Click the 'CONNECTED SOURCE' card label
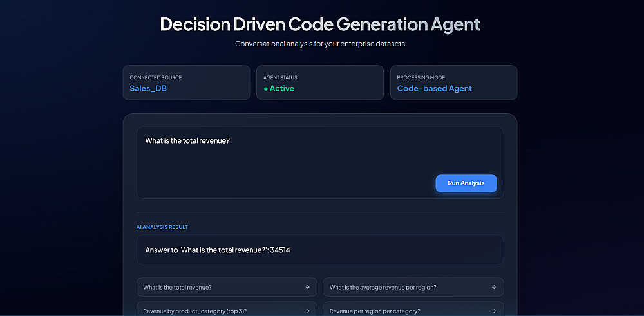This screenshot has width=644, height=316. 156,77
